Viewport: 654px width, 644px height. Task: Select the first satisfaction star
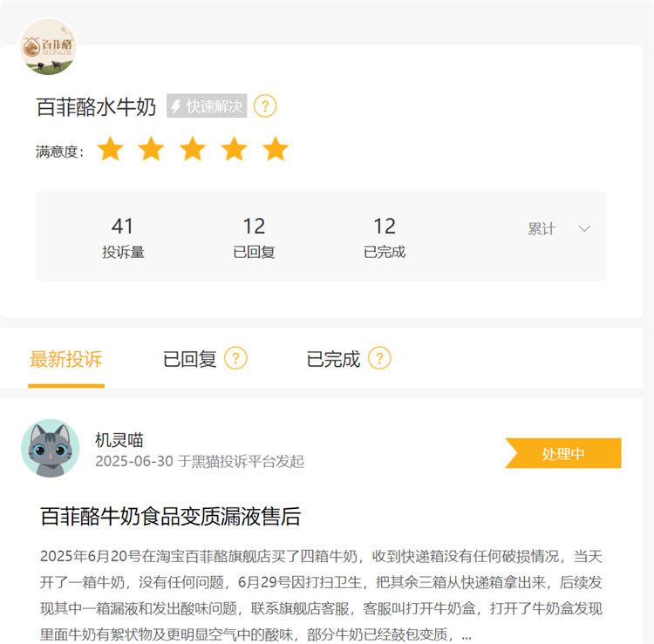(x=111, y=149)
